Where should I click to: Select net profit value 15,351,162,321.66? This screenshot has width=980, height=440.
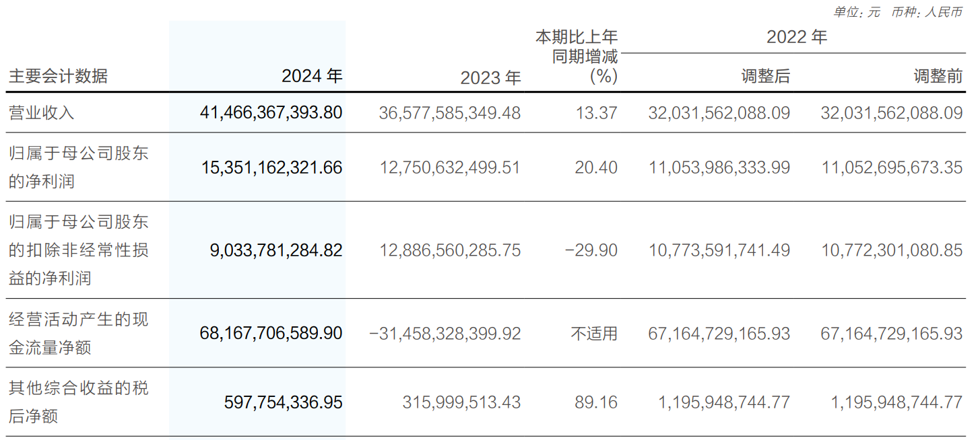tap(271, 168)
